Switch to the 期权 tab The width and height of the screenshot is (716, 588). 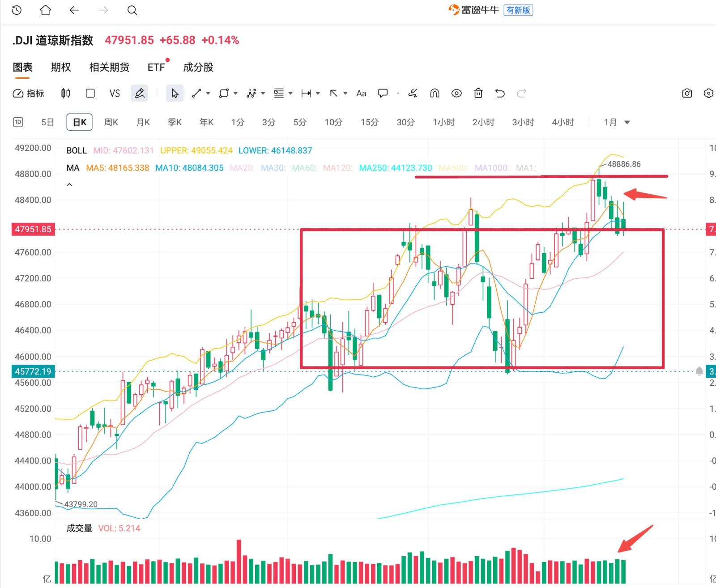(61, 67)
